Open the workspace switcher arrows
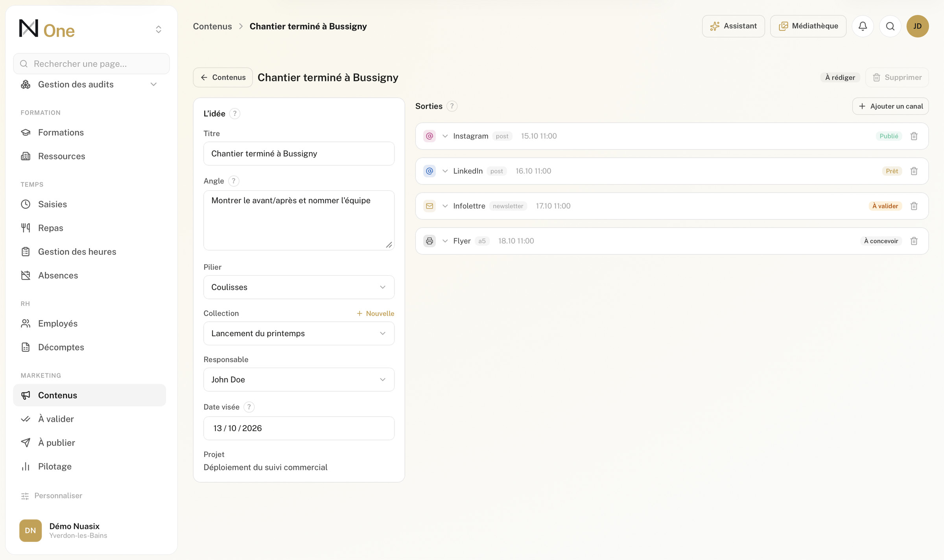944x560 pixels. [x=159, y=29]
